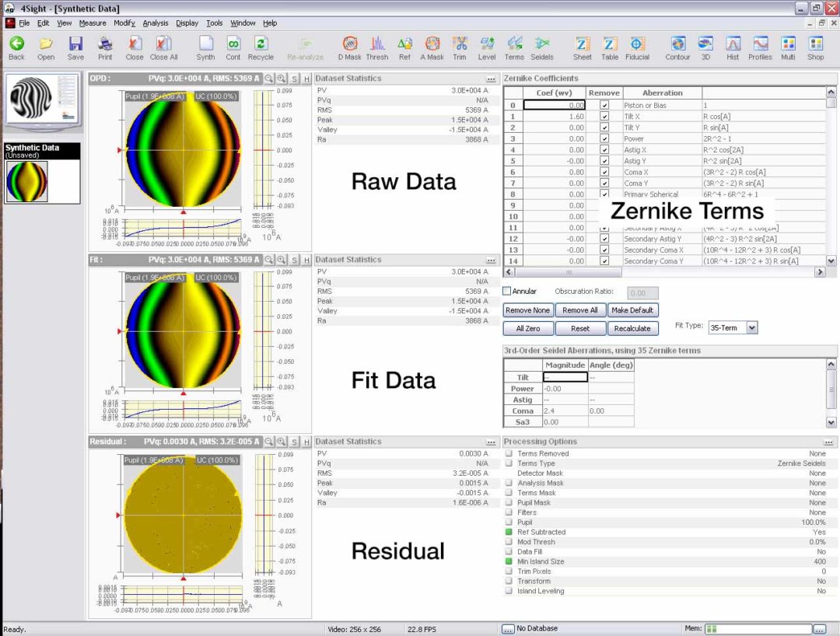Screen dimensions: 840x636
Task: Switch to the Contour display mode
Action: click(x=677, y=47)
